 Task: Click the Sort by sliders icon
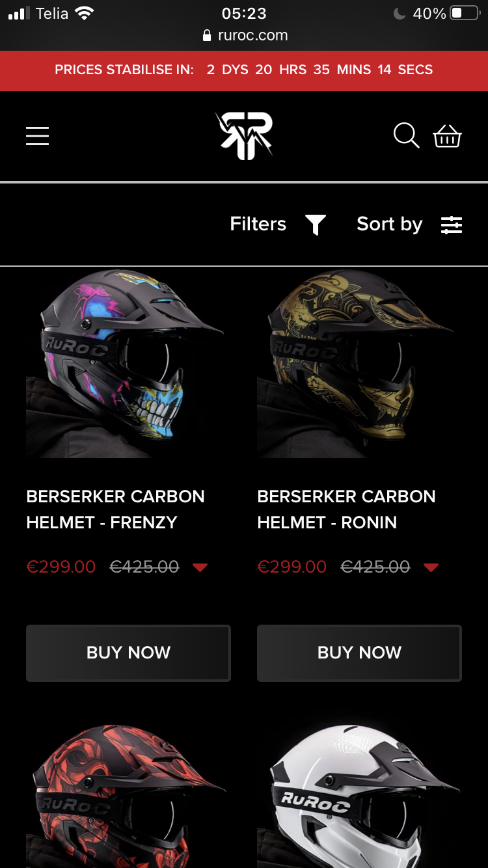click(452, 224)
